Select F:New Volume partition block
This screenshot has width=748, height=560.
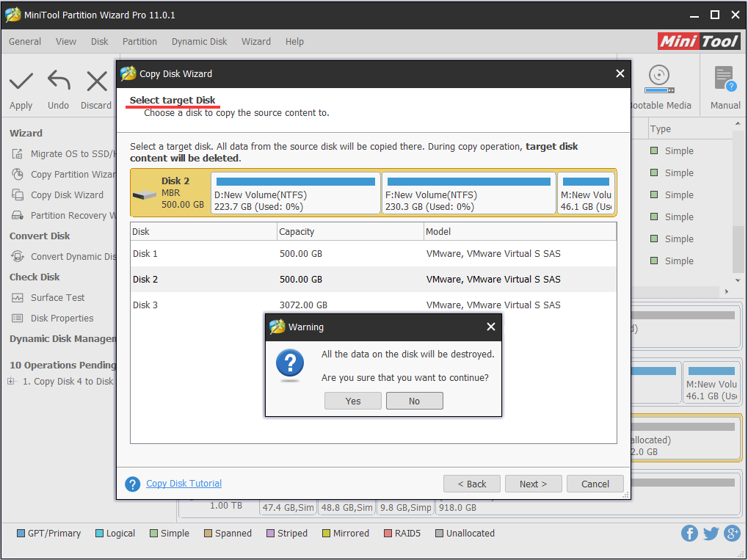pos(469,193)
